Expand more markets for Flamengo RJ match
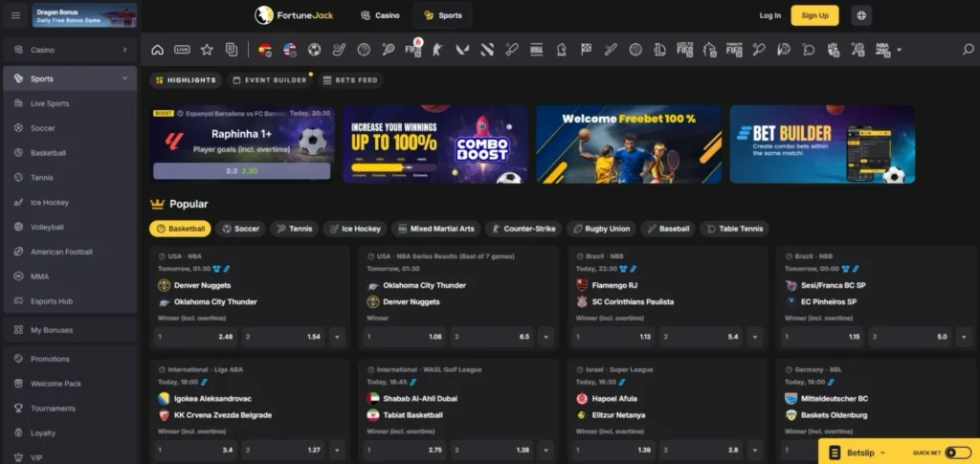Viewport: 980px width, 464px height. pos(755,337)
